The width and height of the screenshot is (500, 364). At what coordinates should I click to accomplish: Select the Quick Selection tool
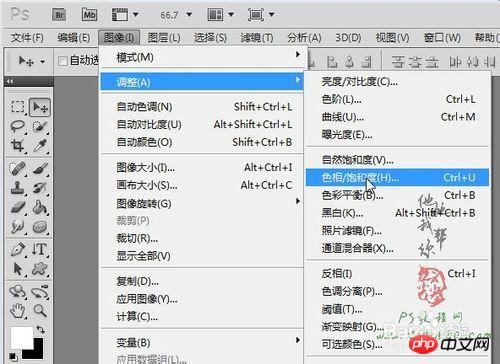(x=40, y=126)
